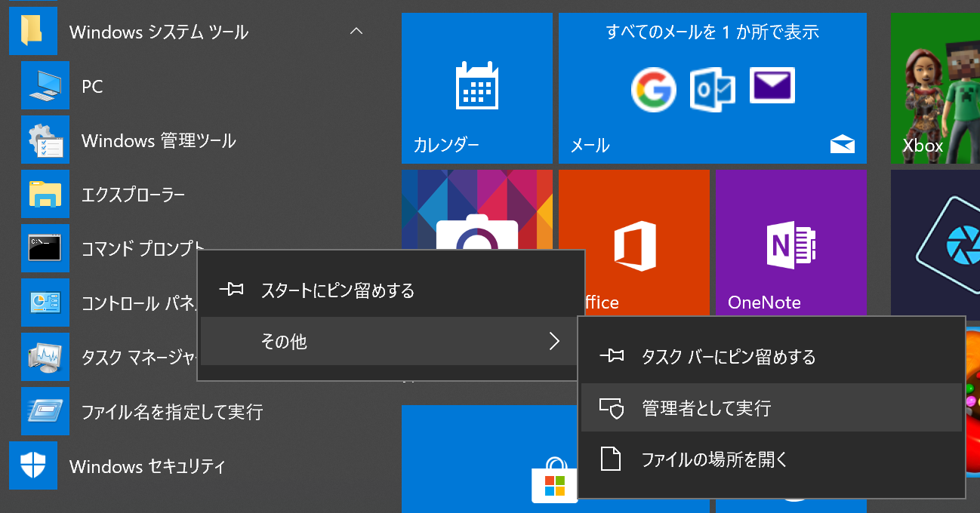This screenshot has width=980, height=513.
Task: Launch the エクスプローラー folder icon
Action: (x=45, y=195)
